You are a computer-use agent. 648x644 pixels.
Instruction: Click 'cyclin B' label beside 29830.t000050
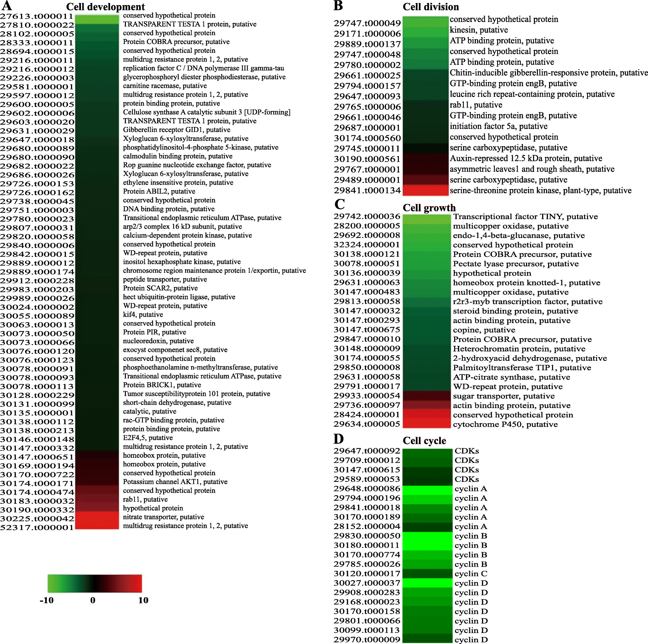click(x=471, y=536)
